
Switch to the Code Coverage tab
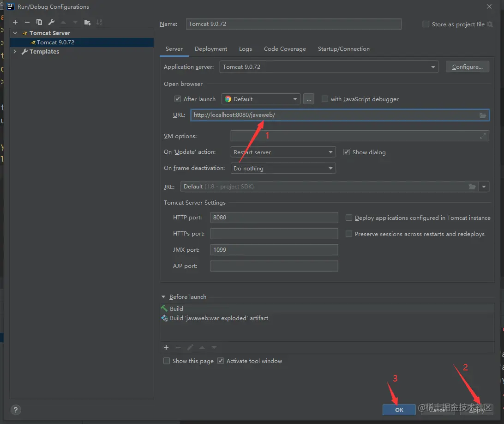click(285, 49)
